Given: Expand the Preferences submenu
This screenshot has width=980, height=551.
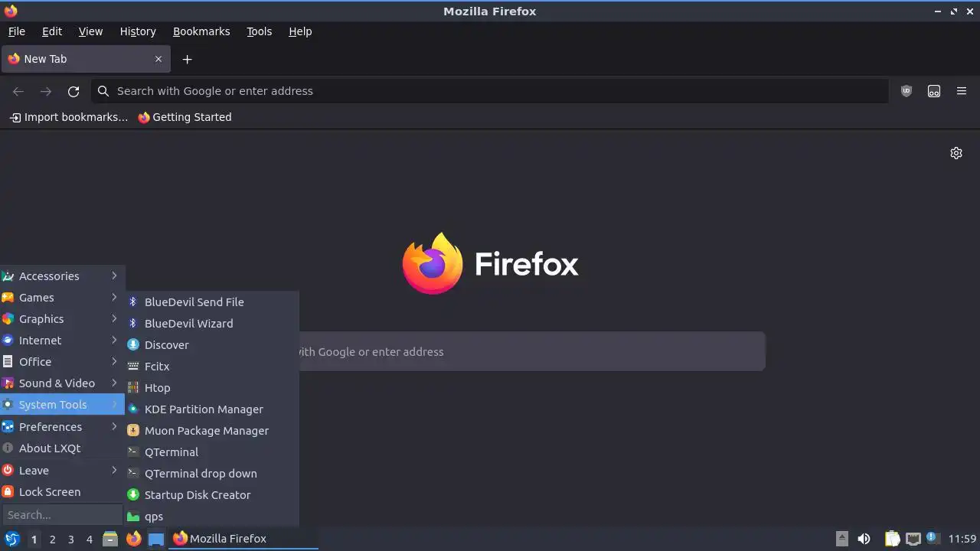Looking at the screenshot, I should pyautogui.click(x=62, y=426).
